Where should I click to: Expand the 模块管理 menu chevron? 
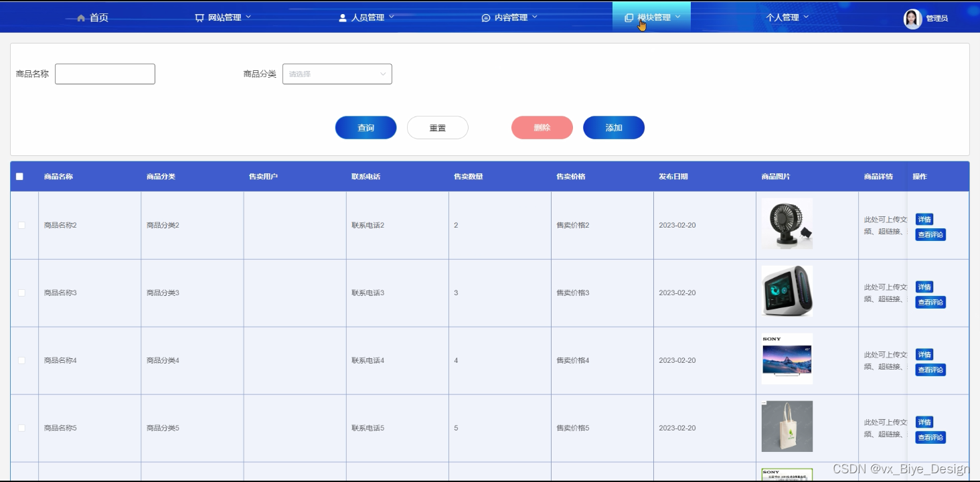pyautogui.click(x=678, y=17)
